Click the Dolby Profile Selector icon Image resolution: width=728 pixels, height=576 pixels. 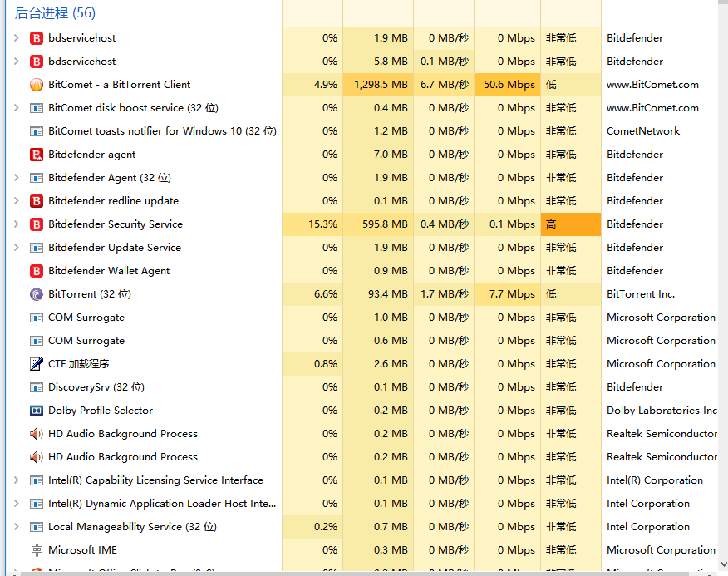click(x=37, y=411)
